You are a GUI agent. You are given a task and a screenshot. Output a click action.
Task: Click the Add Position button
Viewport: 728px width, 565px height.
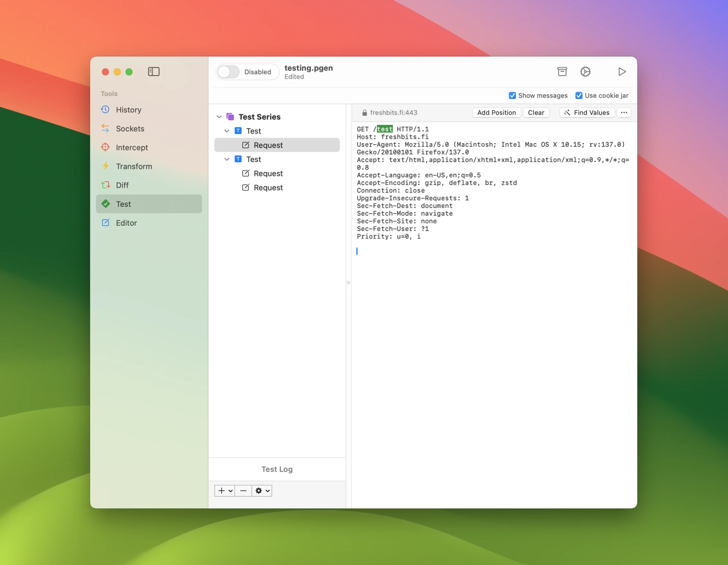496,113
